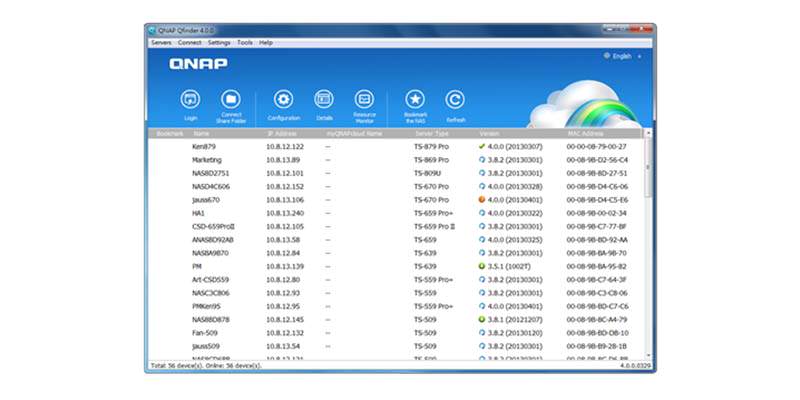
Task: Select the CSD-659ProII device name
Action: coord(213,226)
